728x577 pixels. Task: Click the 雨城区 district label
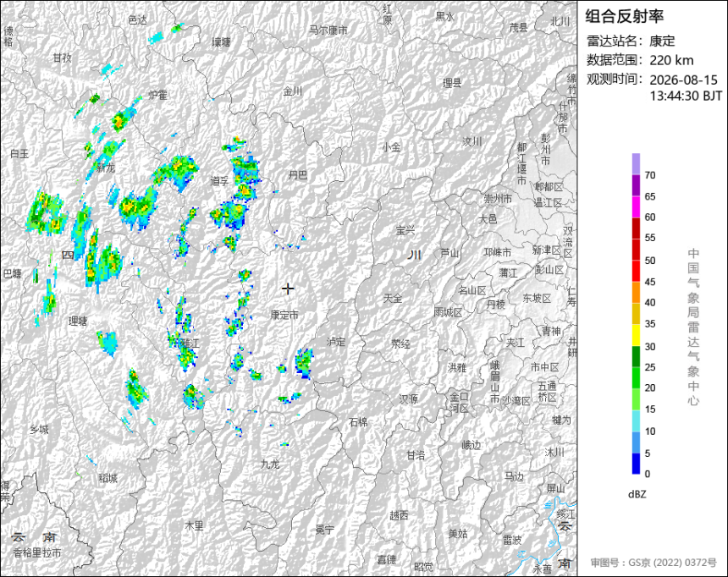(x=448, y=312)
